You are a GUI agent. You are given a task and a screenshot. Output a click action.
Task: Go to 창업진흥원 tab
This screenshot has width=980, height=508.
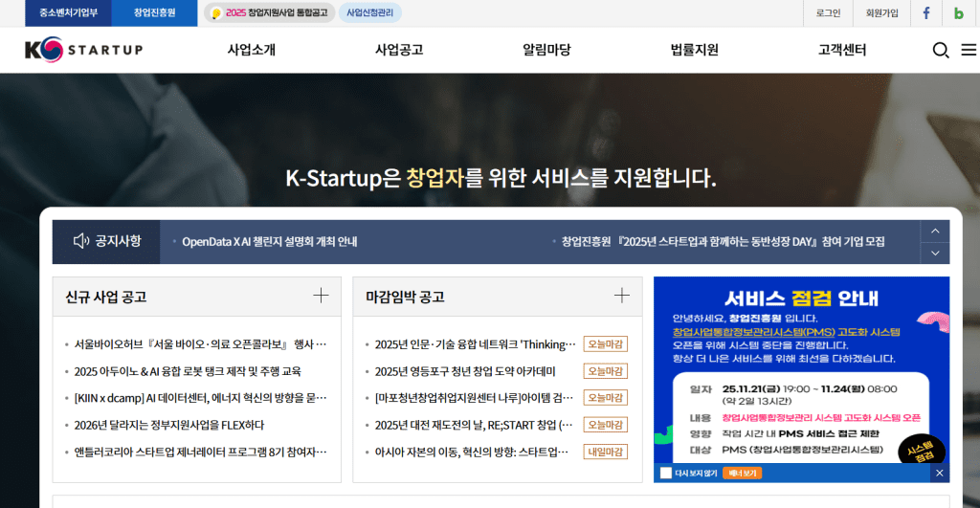point(154,13)
